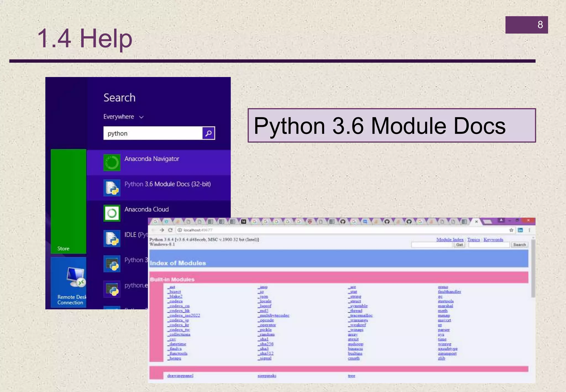Switch to the last GitHub tab

pos(409,221)
